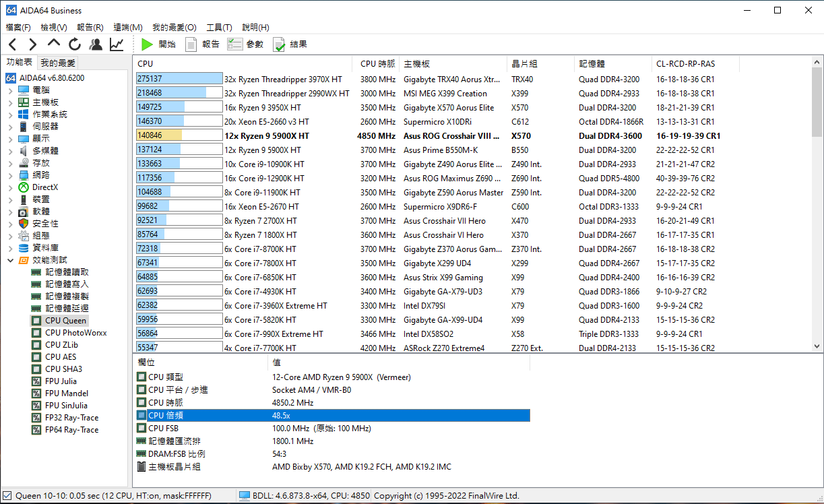Open the 報告(R) menu
The width and height of the screenshot is (824, 504).
point(90,28)
